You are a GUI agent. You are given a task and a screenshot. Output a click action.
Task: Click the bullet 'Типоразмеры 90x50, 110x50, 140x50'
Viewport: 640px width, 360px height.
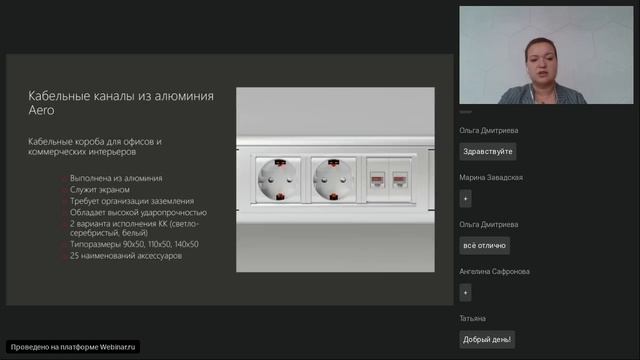click(134, 244)
